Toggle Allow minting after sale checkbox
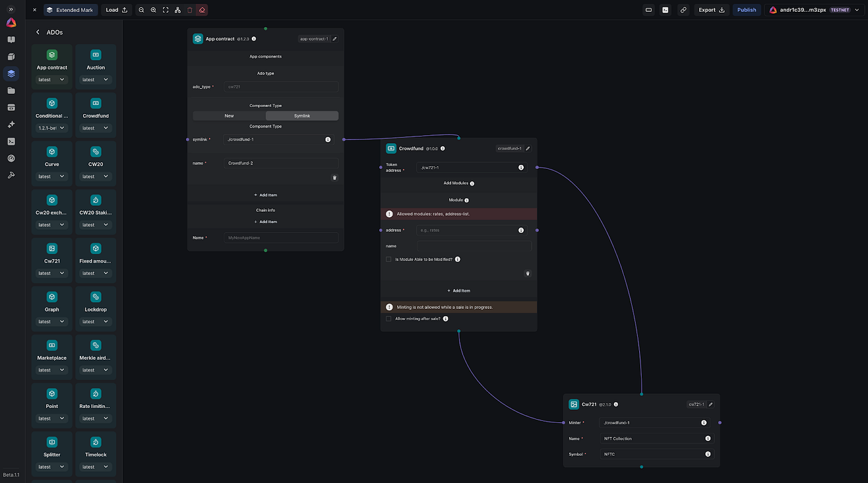Image resolution: width=868 pixels, height=483 pixels. coord(389,319)
